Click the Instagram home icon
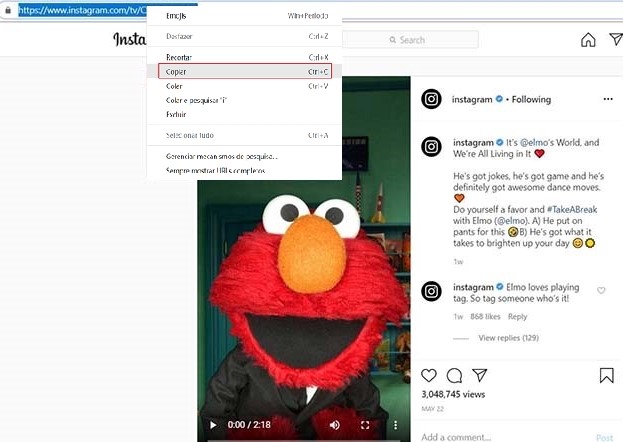 pos(588,40)
